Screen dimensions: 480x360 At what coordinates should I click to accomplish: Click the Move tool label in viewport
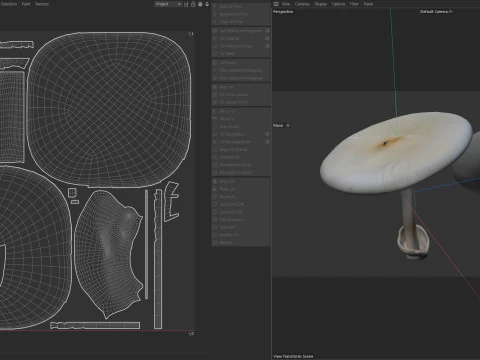282,126
